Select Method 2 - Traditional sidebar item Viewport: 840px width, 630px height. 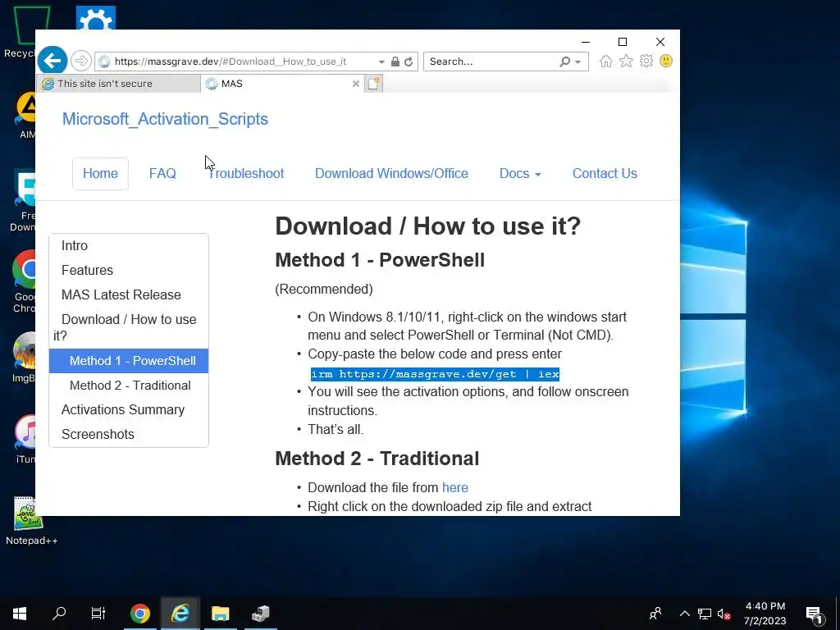coord(129,386)
